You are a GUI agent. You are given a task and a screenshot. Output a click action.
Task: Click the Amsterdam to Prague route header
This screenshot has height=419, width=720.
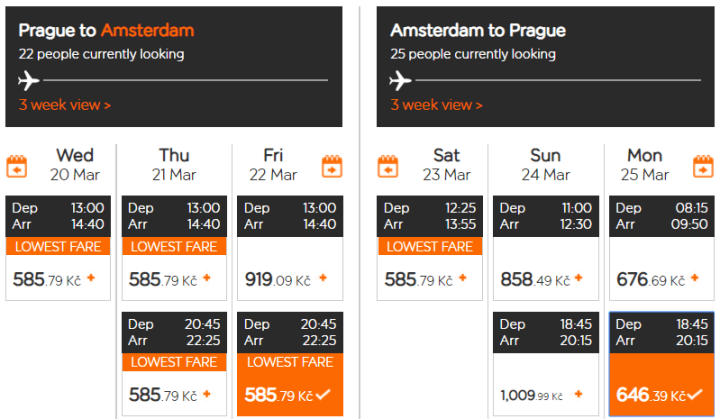[477, 30]
